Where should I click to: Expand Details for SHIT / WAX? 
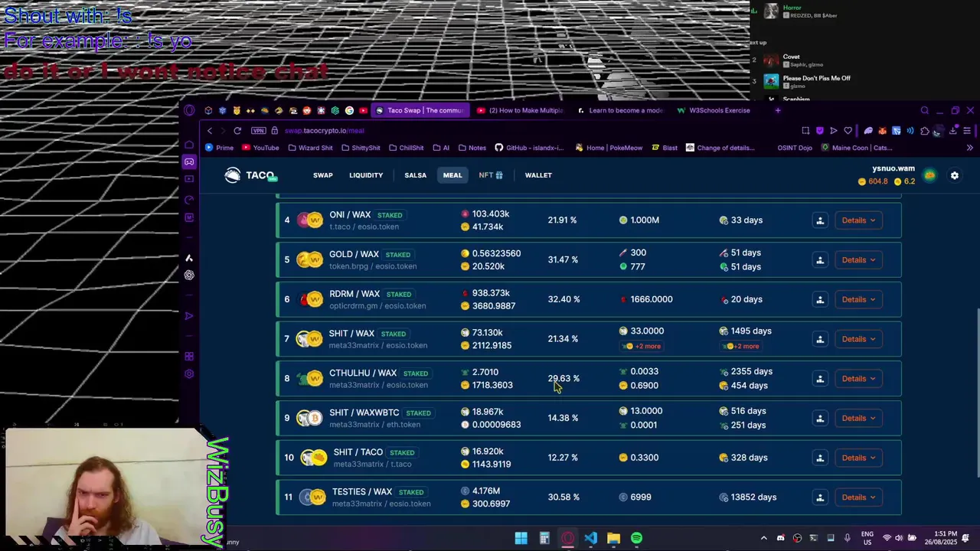858,339
